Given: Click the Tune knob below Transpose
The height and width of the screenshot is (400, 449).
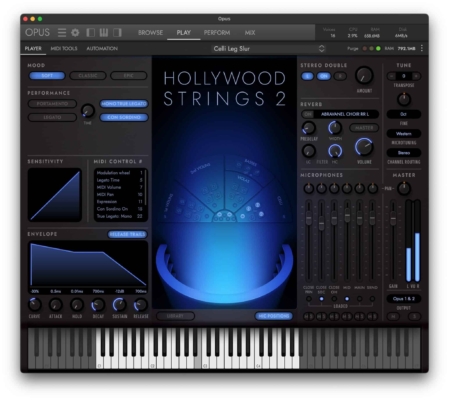Looking at the screenshot, I should (x=404, y=99).
